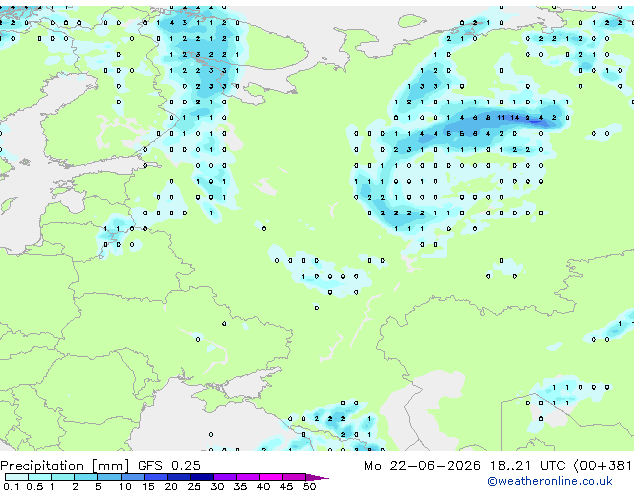Click the '14' precipitation value on the map
Screen dimensions: 634x490
(x=514, y=118)
